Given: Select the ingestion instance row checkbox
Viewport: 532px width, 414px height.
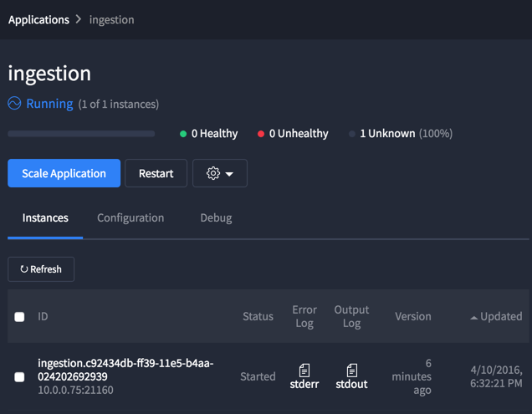Looking at the screenshot, I should click(x=19, y=376).
